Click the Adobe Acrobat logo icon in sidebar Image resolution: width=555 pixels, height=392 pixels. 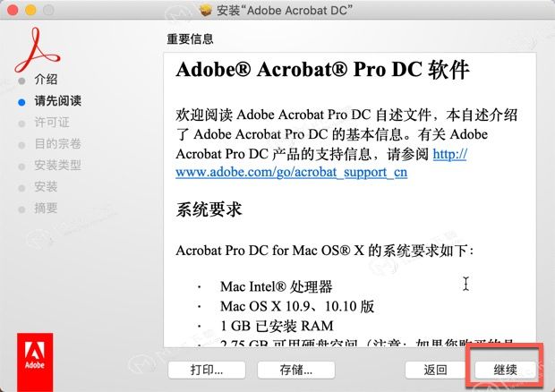(37, 50)
